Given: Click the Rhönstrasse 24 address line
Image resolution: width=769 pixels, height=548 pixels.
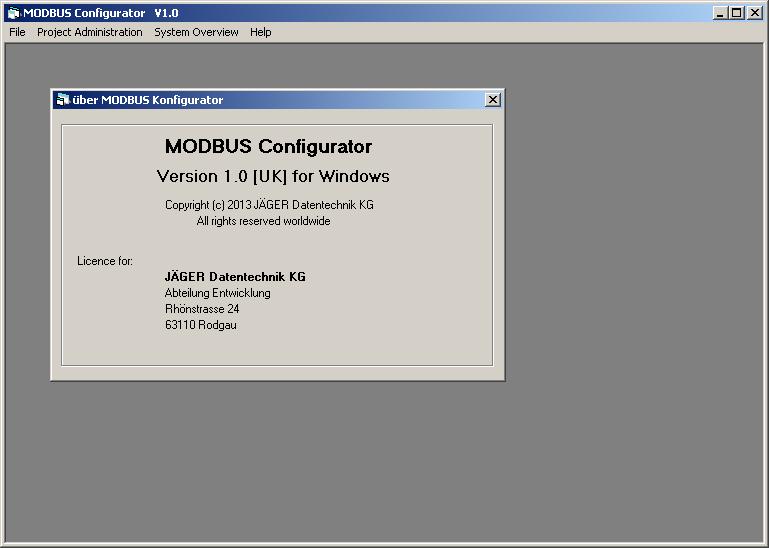Looking at the screenshot, I should pyautogui.click(x=202, y=309).
